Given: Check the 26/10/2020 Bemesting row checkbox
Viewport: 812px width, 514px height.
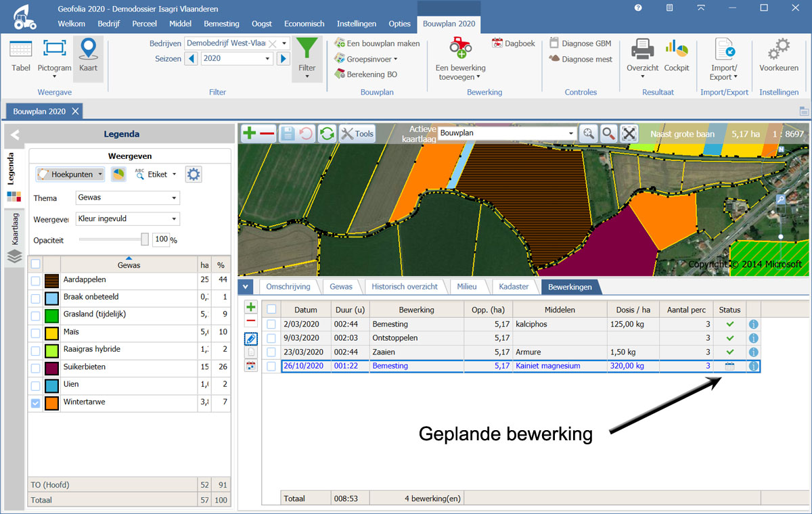Looking at the screenshot, I should click(271, 366).
